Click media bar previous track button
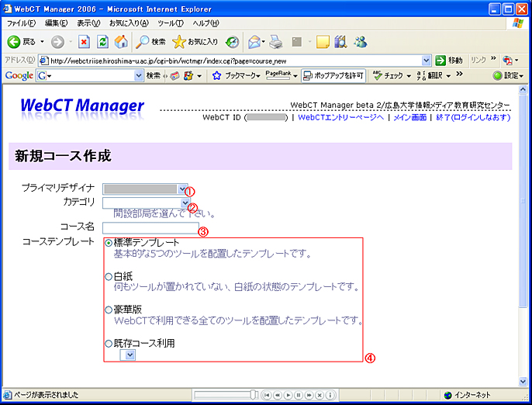Viewport: 532px width, 405px height. tap(267, 395)
